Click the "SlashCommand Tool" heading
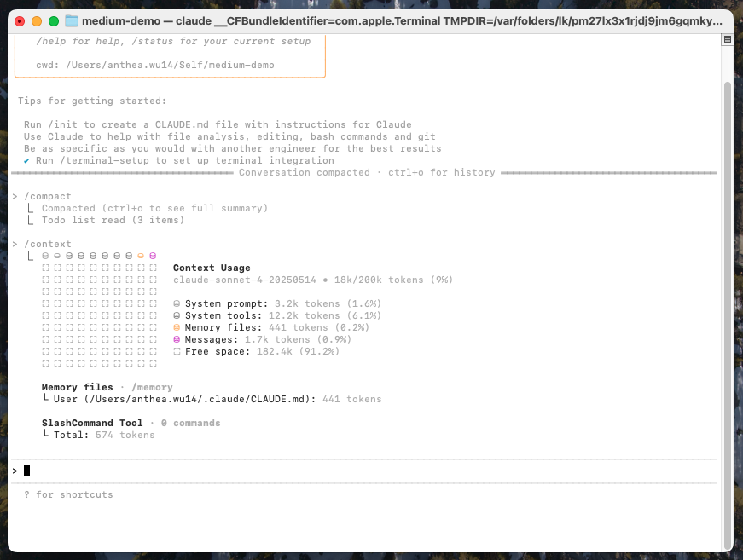743x560 pixels. click(92, 423)
